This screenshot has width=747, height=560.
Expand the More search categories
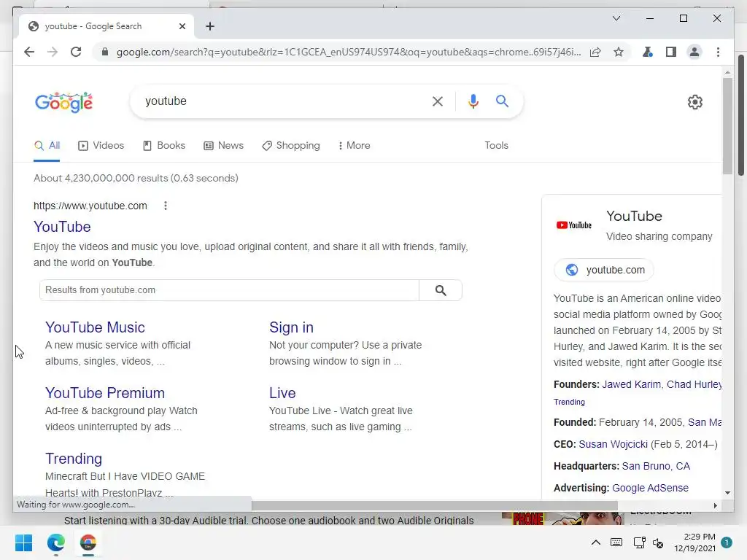coord(354,146)
